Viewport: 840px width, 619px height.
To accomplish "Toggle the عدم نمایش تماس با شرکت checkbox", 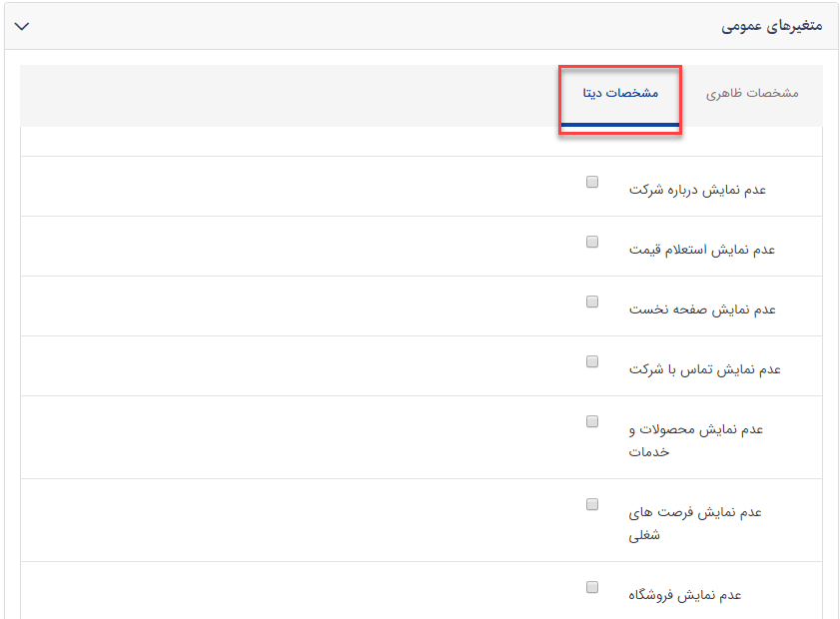I will [x=592, y=361].
